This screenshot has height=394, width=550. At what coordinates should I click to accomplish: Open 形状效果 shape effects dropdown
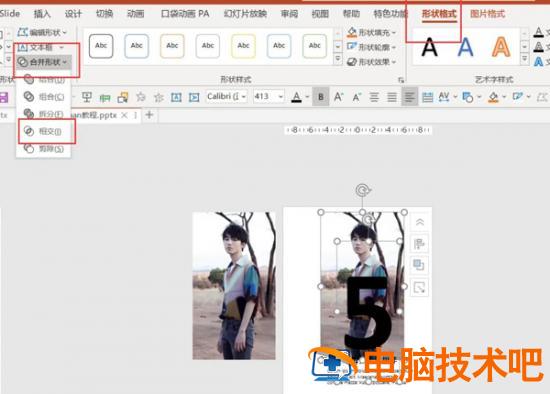click(371, 62)
